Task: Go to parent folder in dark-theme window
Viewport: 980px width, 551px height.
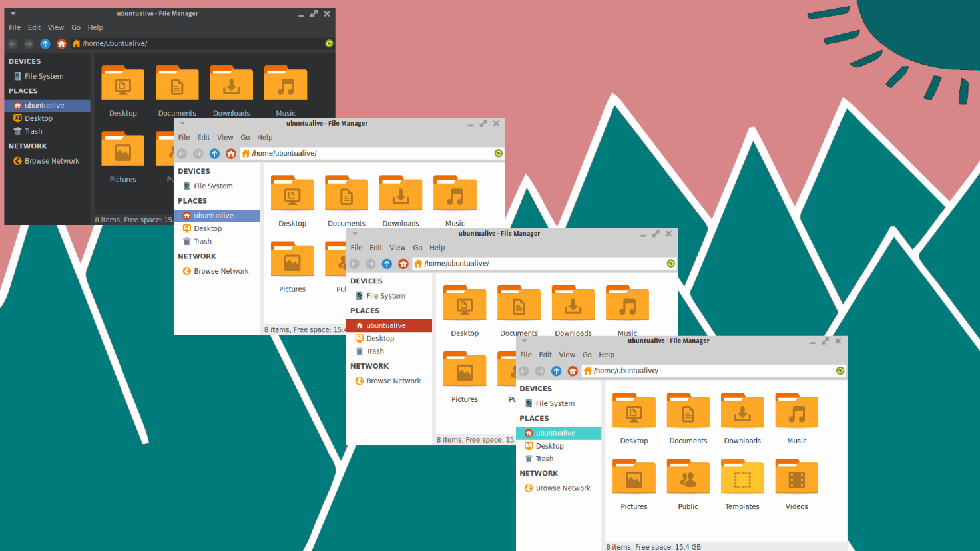Action: (x=45, y=43)
